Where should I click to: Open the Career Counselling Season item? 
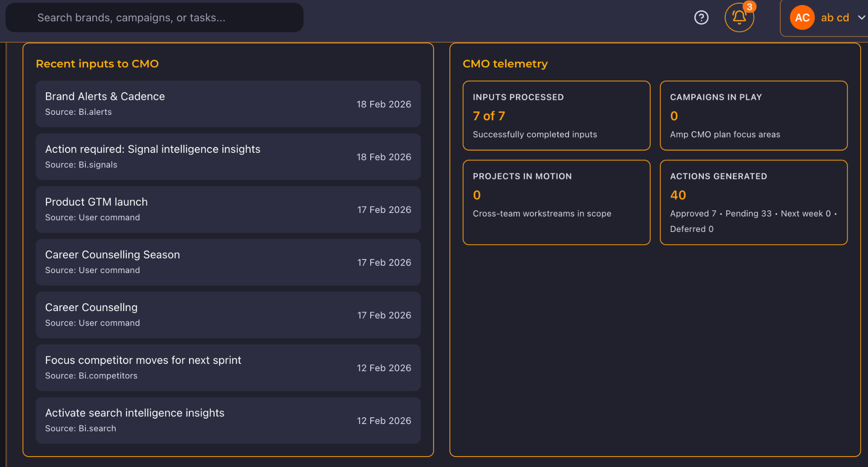coord(227,262)
